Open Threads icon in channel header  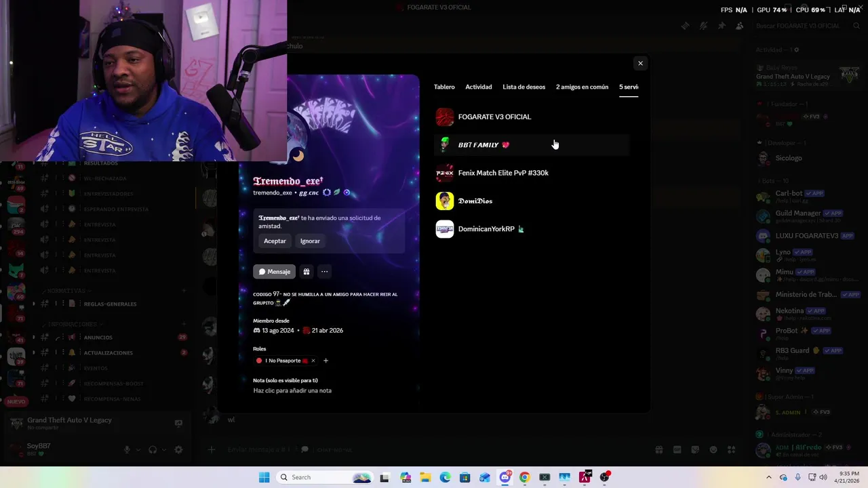tap(685, 26)
